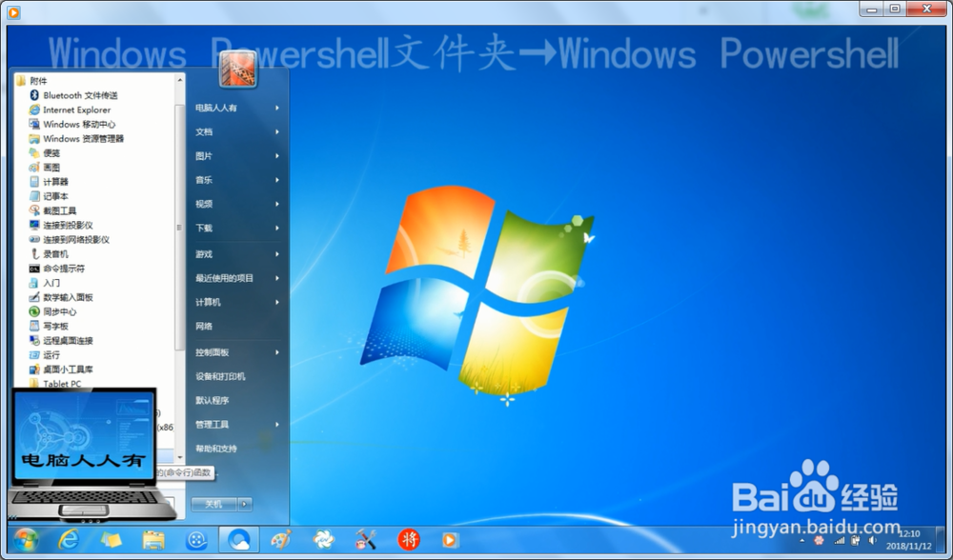Open 控制面板 control panel
This screenshot has width=953, height=560.
click(x=213, y=352)
